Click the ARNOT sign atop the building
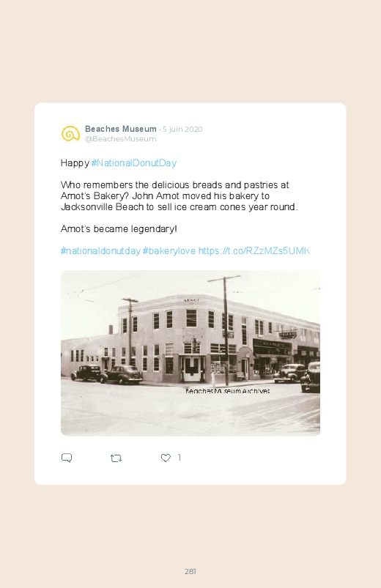381x588 pixels. coord(191,300)
